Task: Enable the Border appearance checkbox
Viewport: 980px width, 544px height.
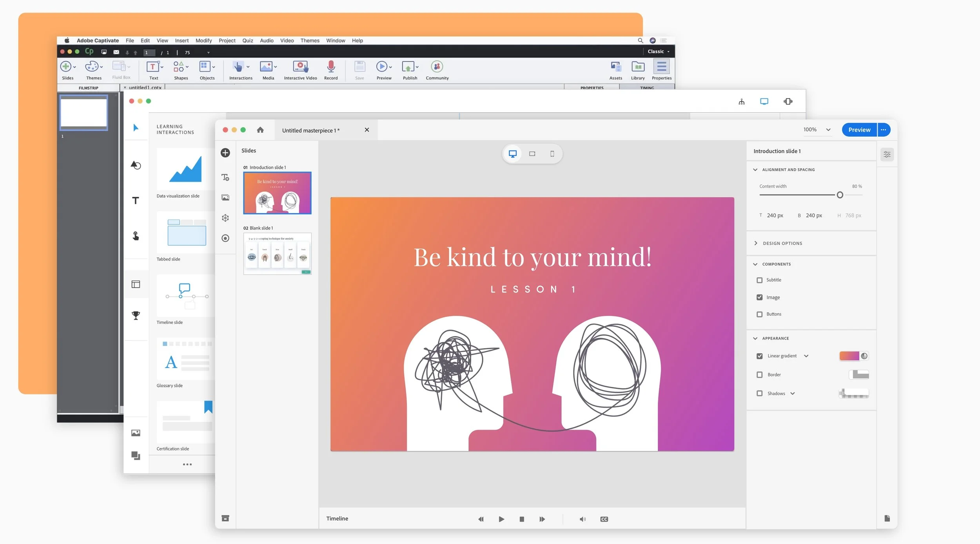Action: click(759, 375)
